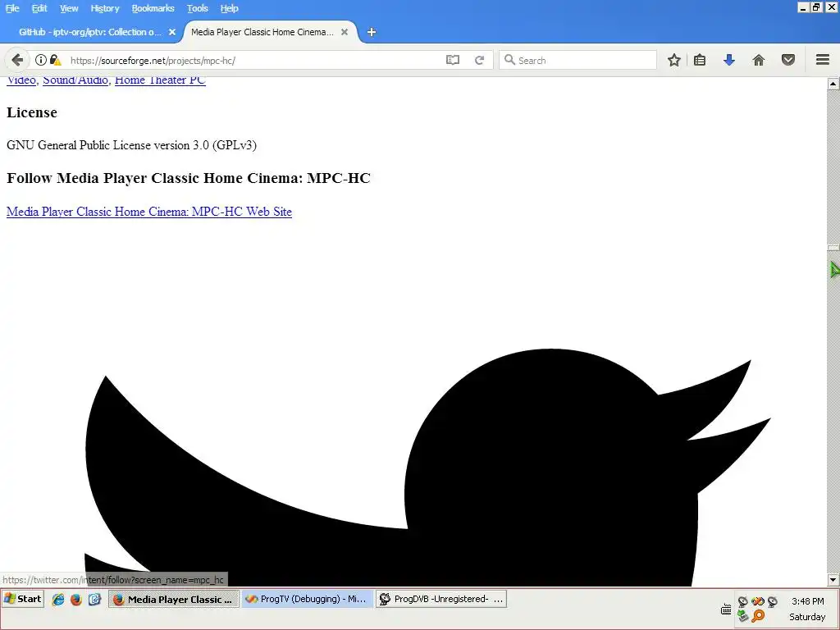Go to the Firefox home page
This screenshot has height=630, width=840.
pos(758,60)
